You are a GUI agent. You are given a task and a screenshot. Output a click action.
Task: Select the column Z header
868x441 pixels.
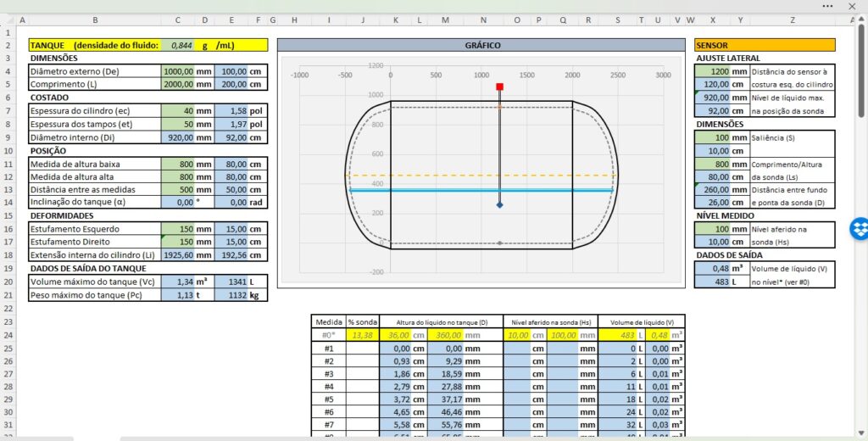pyautogui.click(x=792, y=20)
